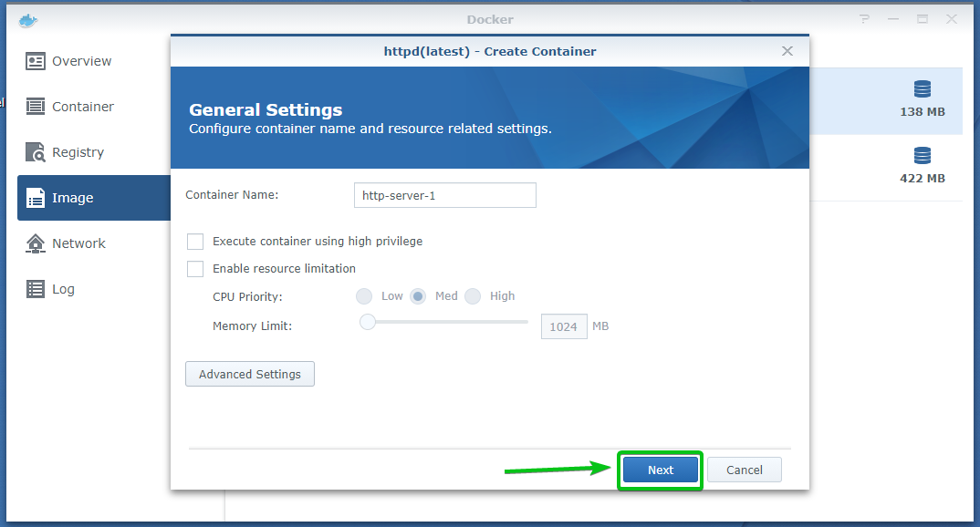Click the Image document icon
Image resolution: width=980 pixels, height=527 pixels.
click(36, 198)
